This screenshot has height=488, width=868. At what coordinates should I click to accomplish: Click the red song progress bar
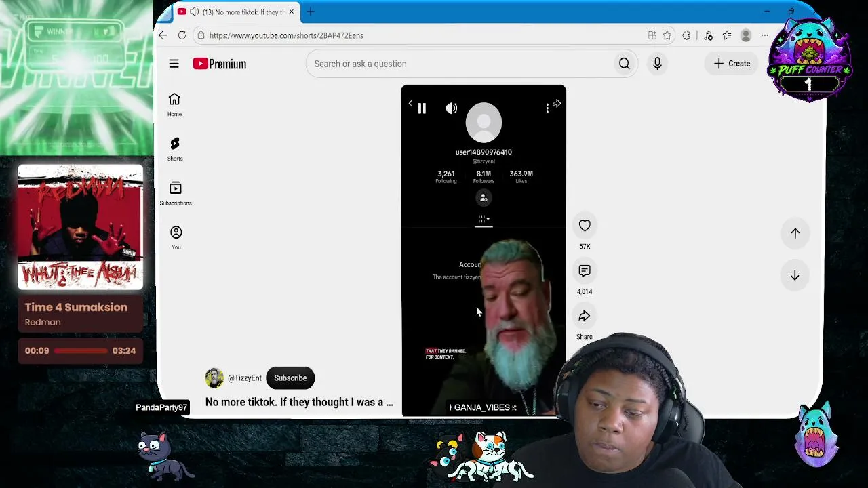coord(81,351)
